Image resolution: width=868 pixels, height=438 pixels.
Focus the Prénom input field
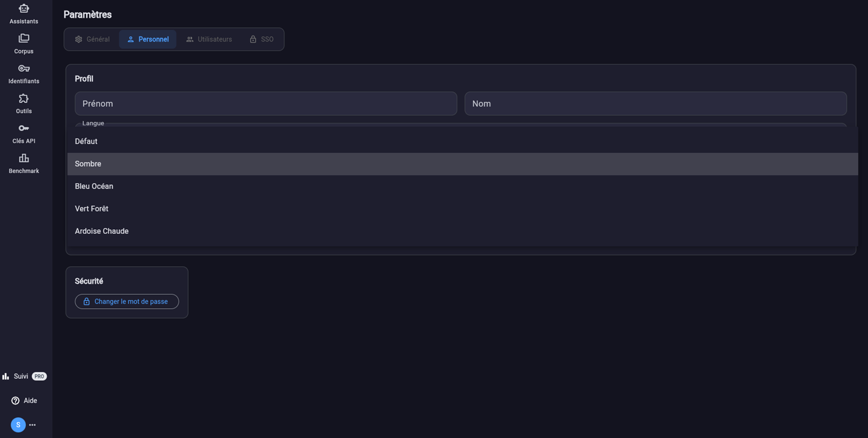point(266,104)
